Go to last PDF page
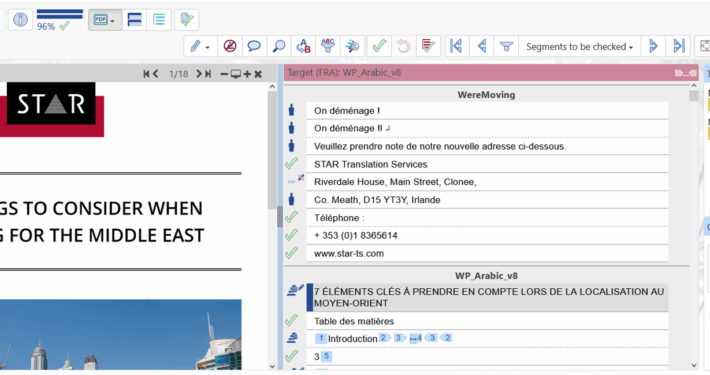 tap(208, 74)
